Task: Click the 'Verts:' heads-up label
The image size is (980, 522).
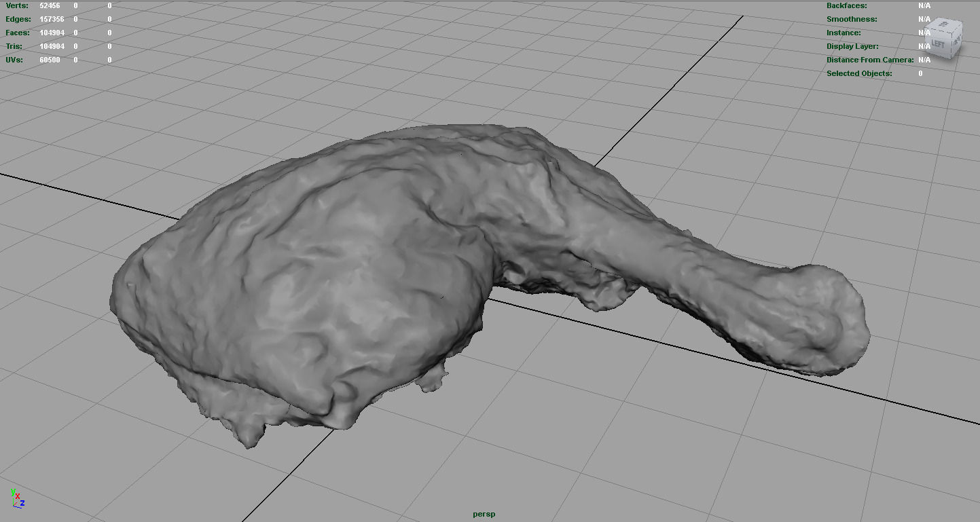Action: 17,5
